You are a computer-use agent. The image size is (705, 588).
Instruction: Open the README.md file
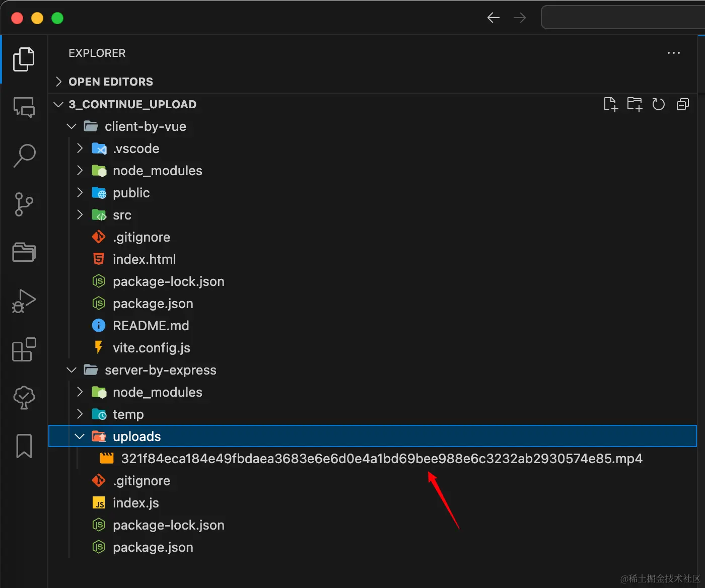click(373, 326)
